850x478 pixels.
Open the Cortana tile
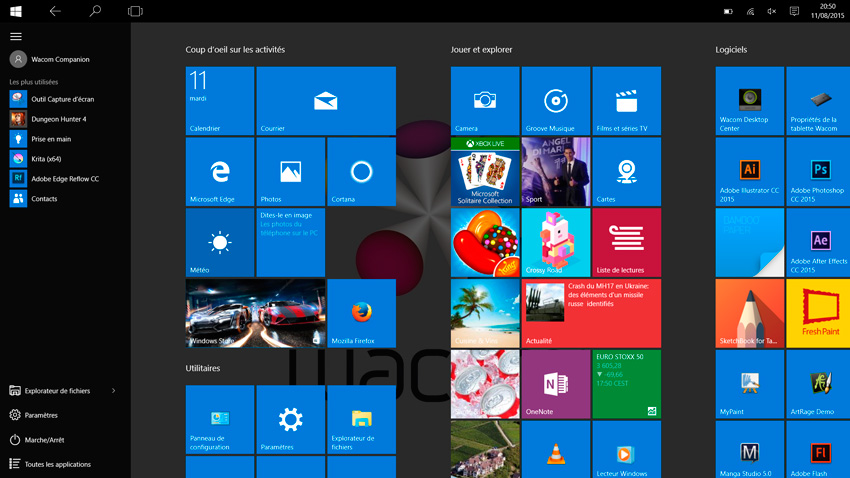362,172
